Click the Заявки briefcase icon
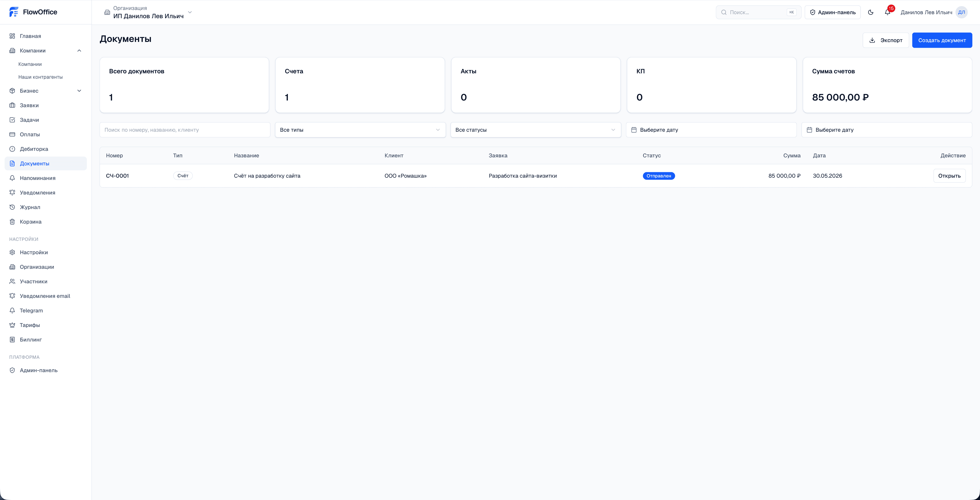Image resolution: width=980 pixels, height=500 pixels. click(x=12, y=105)
